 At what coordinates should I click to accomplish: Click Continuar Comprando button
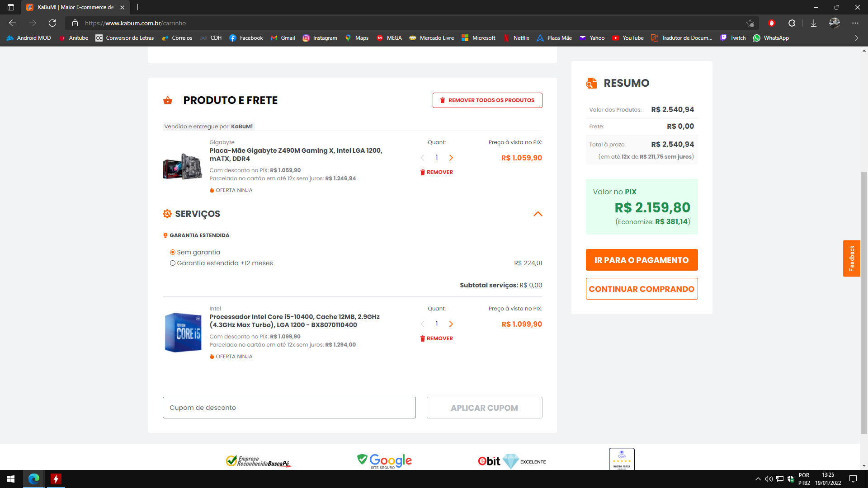pos(642,289)
